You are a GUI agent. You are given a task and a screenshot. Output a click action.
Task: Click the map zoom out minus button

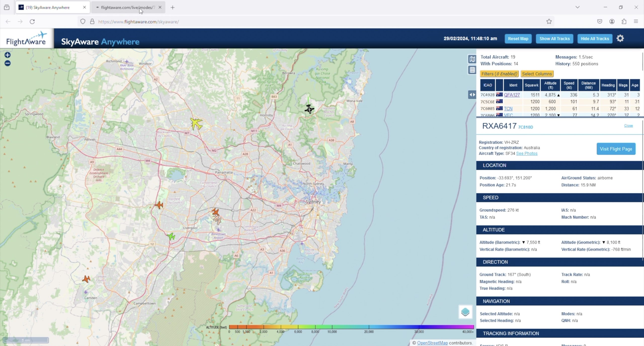click(8, 63)
